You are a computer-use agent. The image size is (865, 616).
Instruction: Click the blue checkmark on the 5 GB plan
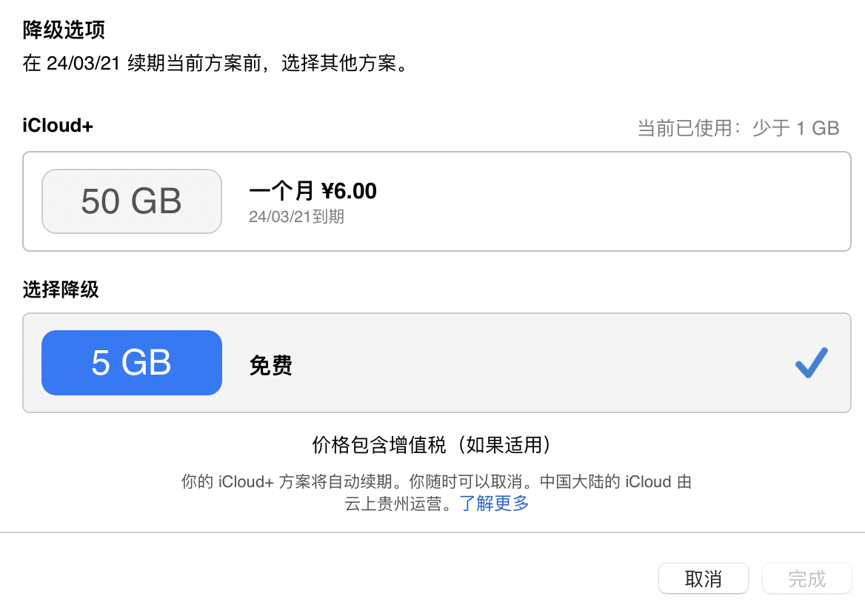(x=811, y=363)
